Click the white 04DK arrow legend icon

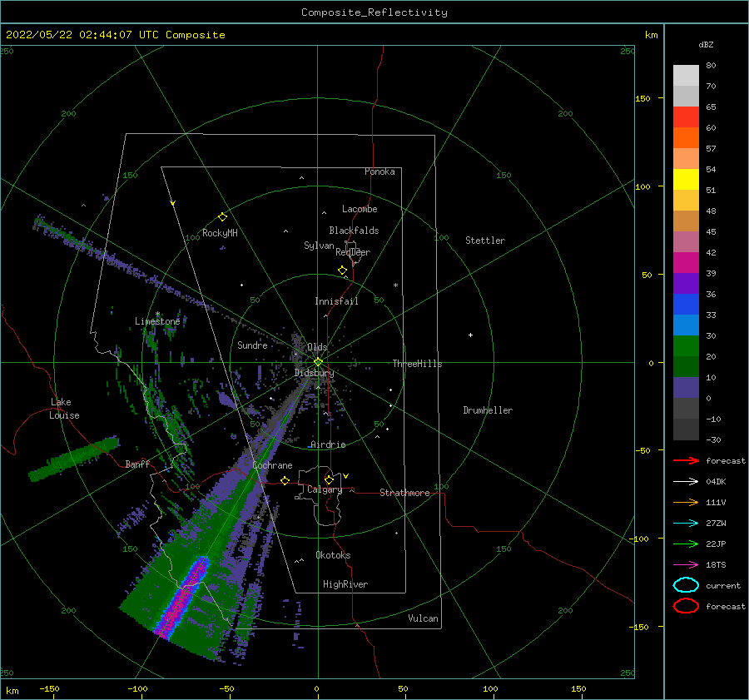click(686, 481)
